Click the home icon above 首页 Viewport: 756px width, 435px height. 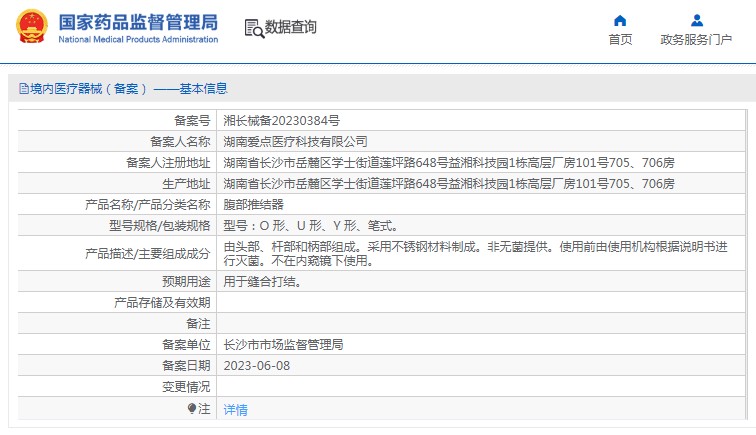point(620,21)
